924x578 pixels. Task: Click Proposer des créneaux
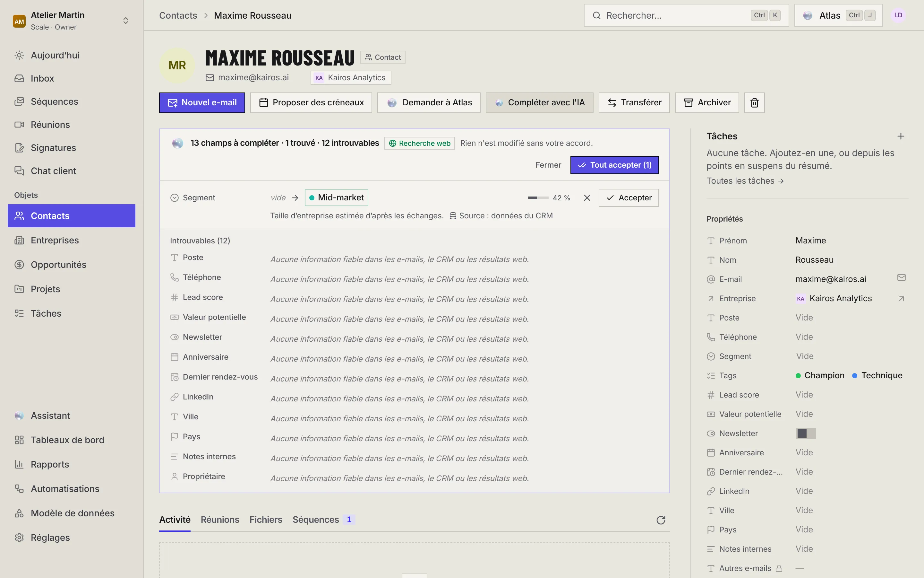(x=311, y=102)
